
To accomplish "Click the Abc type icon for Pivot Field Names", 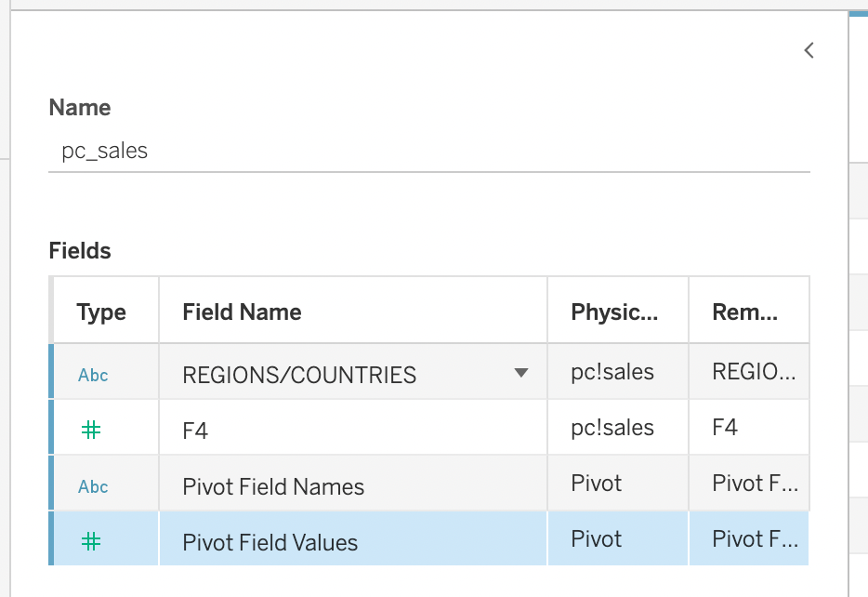I will (93, 486).
